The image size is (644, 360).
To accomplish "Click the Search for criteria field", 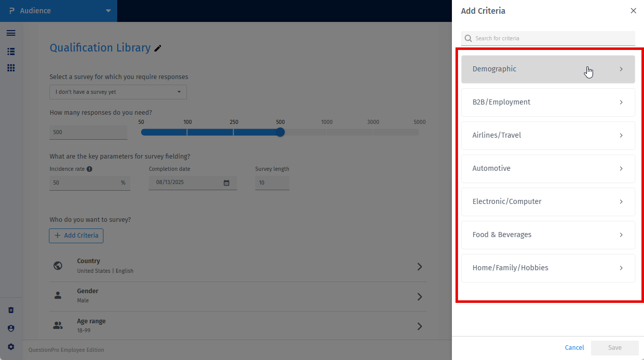I will 548,38.
